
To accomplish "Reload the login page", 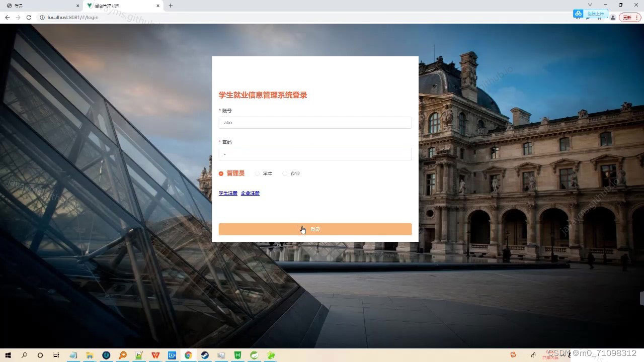I will pyautogui.click(x=29, y=17).
